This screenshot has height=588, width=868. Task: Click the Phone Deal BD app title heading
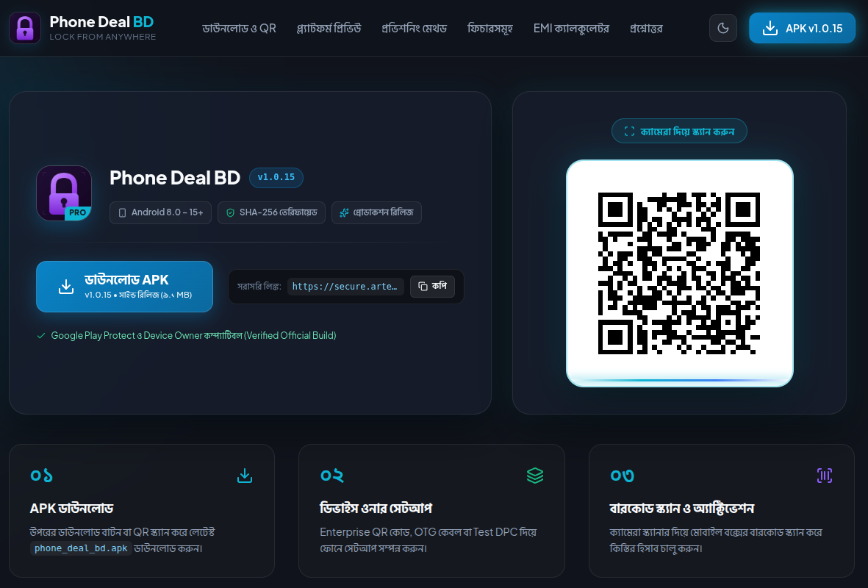click(x=175, y=178)
